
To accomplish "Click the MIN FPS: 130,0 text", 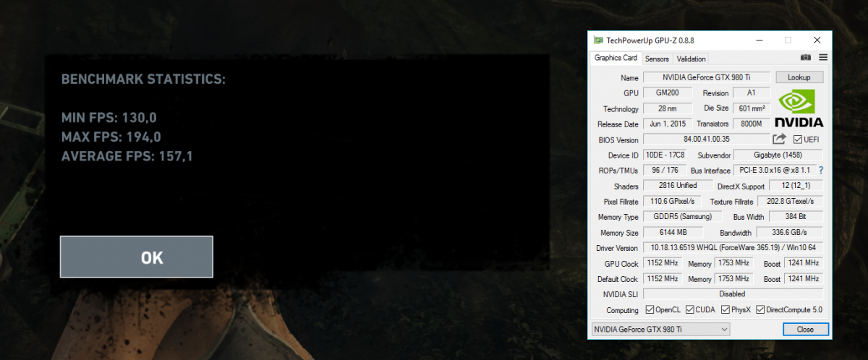I will (x=109, y=118).
